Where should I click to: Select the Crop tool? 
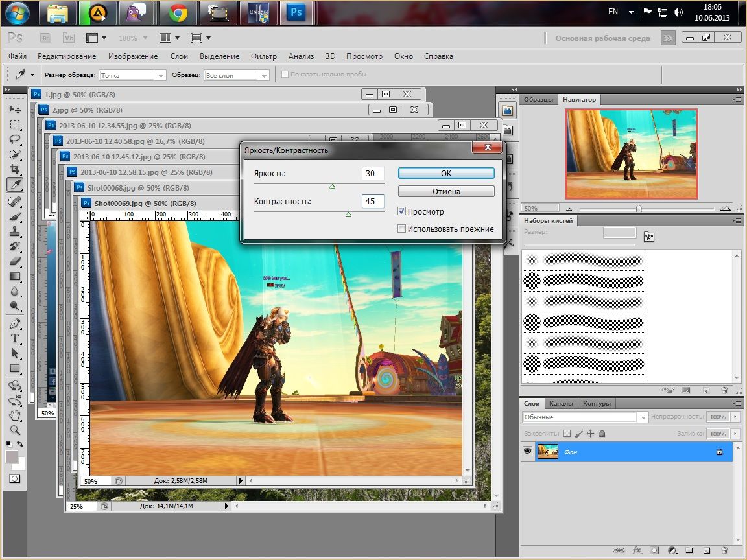(15, 169)
